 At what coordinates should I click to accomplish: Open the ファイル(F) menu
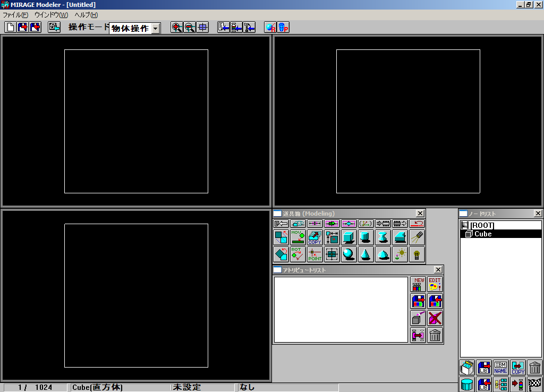point(15,15)
